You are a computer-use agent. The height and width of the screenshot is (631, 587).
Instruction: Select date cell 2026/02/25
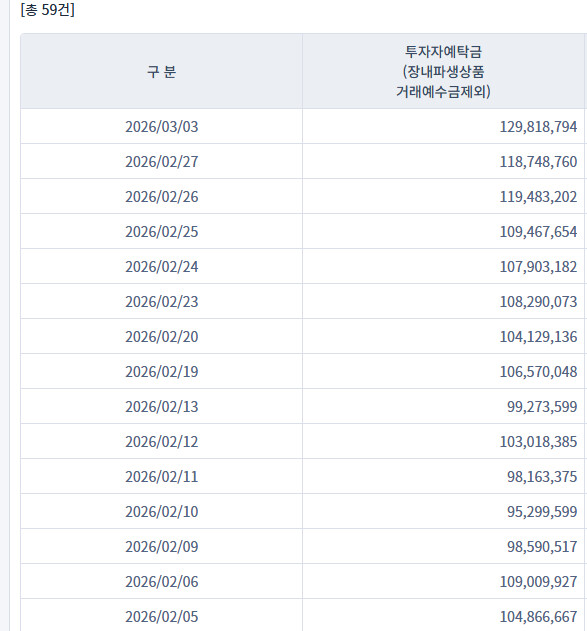tap(161, 232)
